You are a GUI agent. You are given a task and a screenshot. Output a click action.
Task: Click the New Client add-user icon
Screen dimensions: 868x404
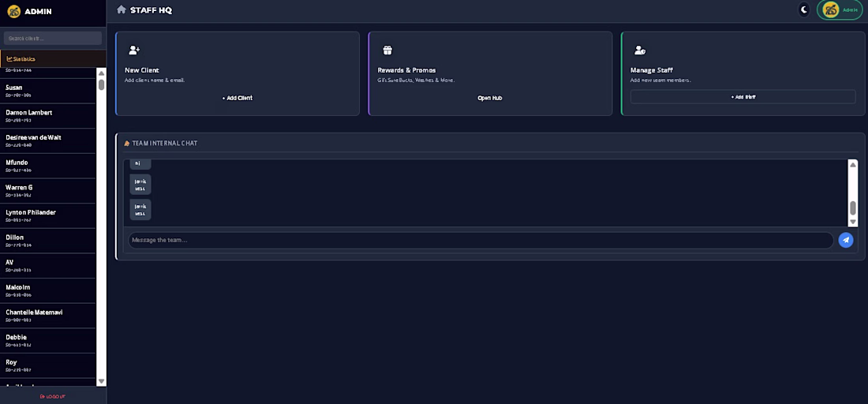point(134,50)
